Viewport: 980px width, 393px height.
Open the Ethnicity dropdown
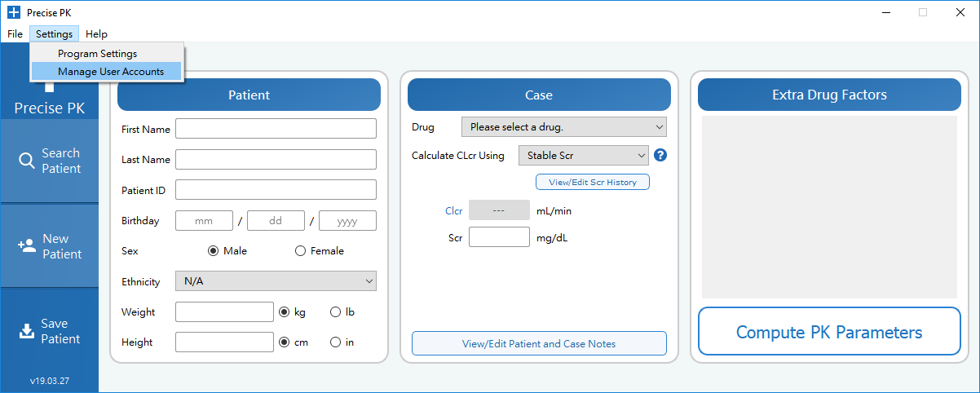click(276, 281)
